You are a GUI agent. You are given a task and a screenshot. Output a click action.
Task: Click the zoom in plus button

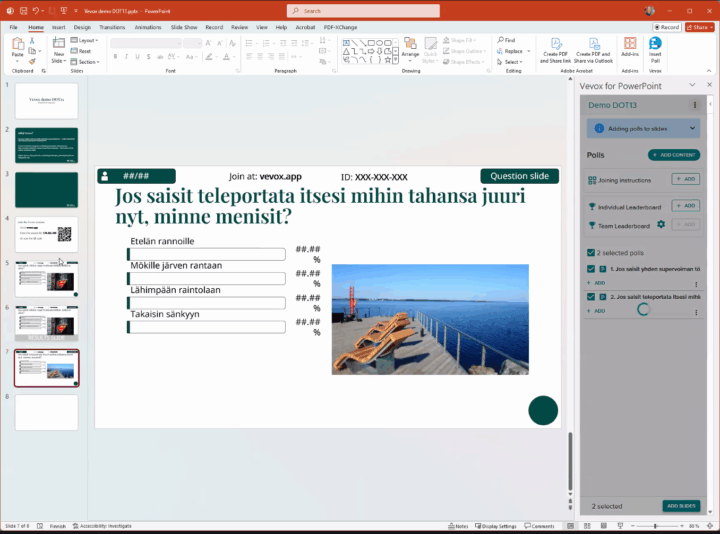coord(682,526)
